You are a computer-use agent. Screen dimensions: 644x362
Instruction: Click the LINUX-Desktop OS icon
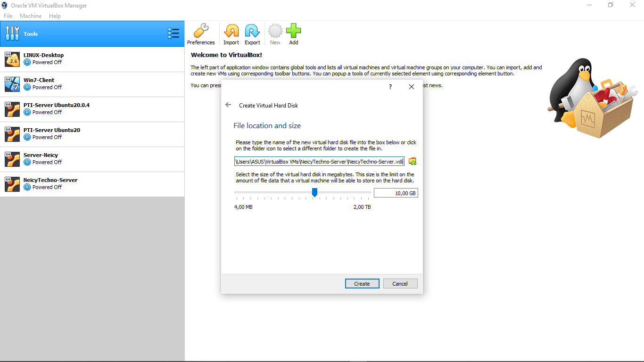(12, 59)
